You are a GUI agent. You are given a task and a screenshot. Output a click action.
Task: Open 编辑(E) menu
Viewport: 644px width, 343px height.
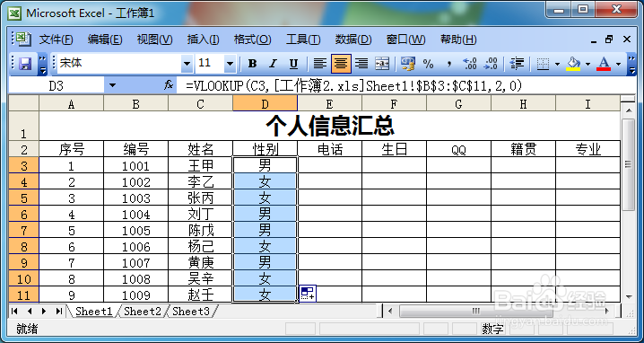pyautogui.click(x=105, y=40)
